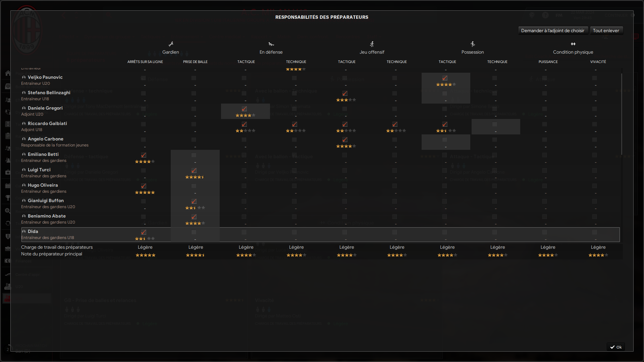Screen dimensions: 644x362
Task: Click the coaches list vertical scrollbar
Action: [x=622, y=114]
